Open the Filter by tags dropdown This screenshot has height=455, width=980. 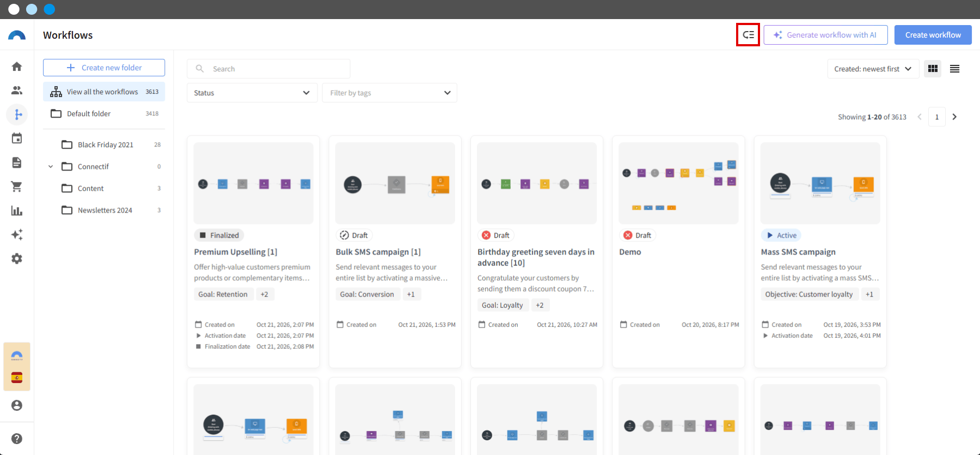[390, 93]
